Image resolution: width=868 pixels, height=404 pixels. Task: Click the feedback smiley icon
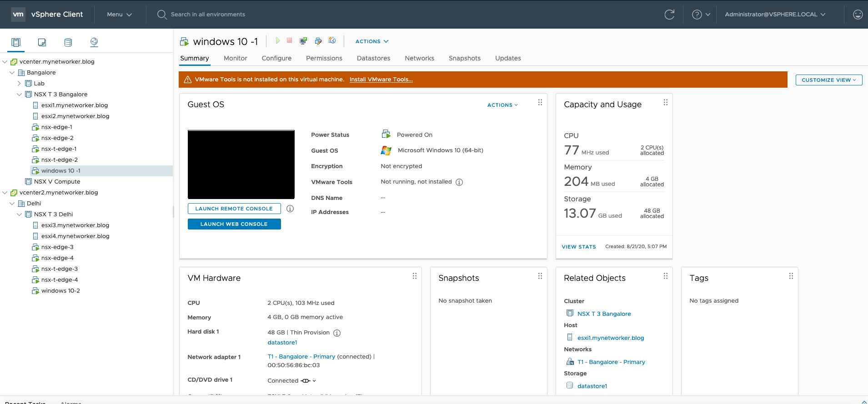(x=858, y=15)
